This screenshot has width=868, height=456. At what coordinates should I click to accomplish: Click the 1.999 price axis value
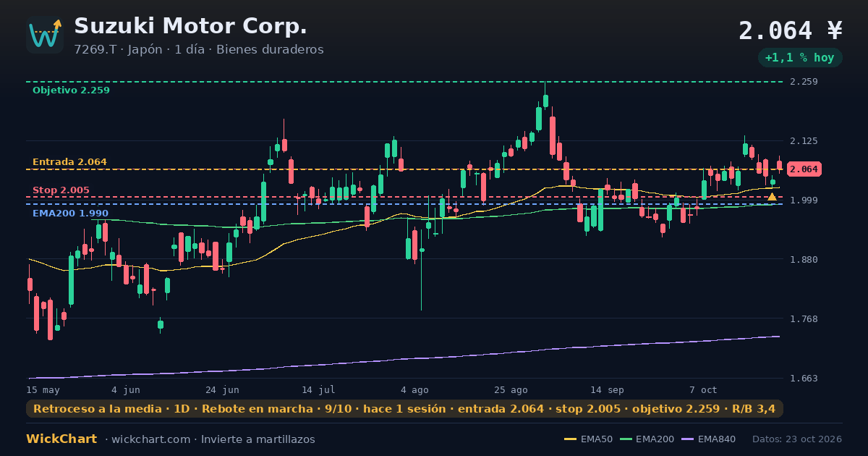[804, 200]
